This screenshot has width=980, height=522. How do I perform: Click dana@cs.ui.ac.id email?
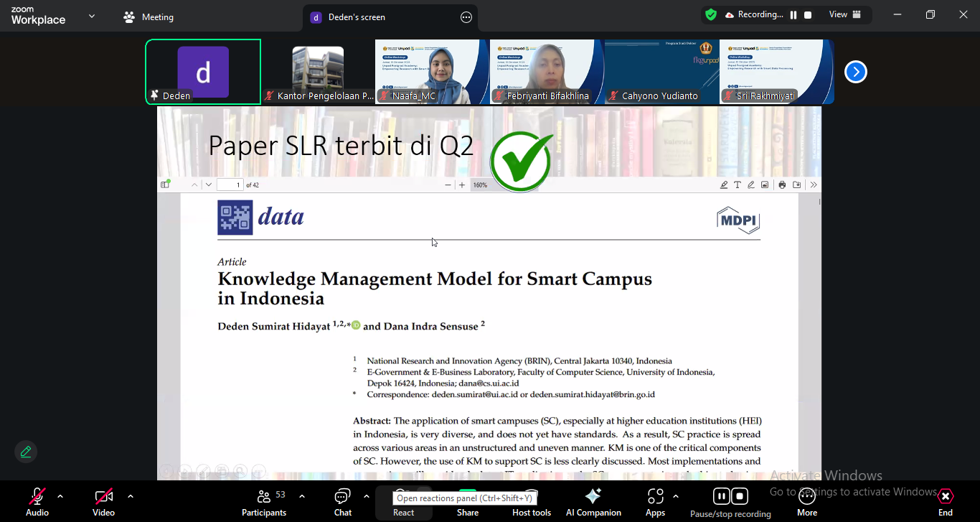[x=489, y=383]
